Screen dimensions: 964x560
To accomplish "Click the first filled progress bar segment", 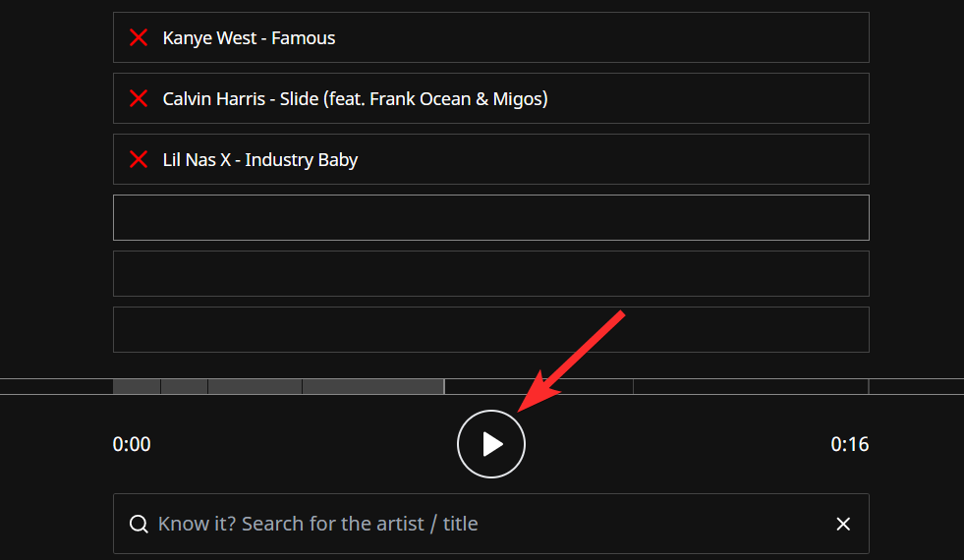I will [x=137, y=386].
